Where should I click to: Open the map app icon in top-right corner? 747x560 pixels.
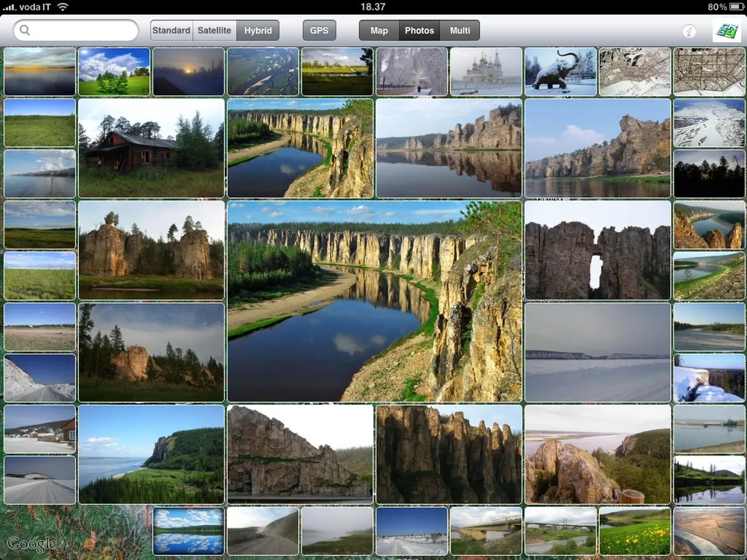tap(727, 30)
